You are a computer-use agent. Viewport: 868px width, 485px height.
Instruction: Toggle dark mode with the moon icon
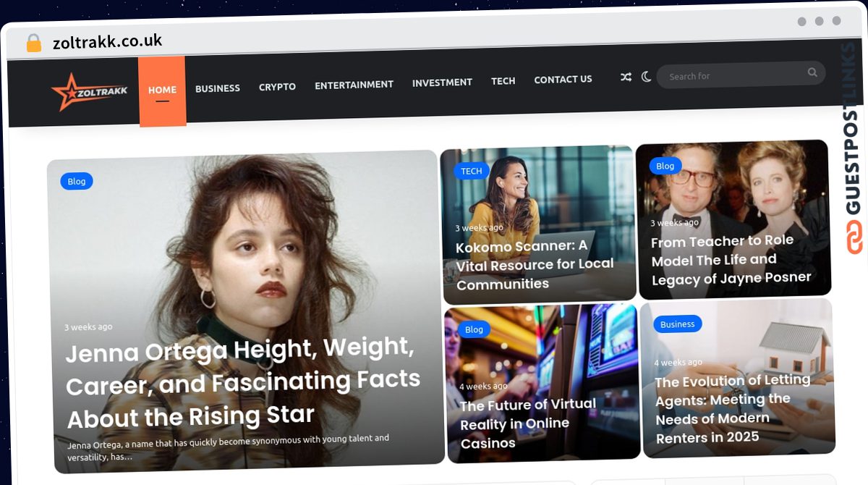tap(646, 76)
